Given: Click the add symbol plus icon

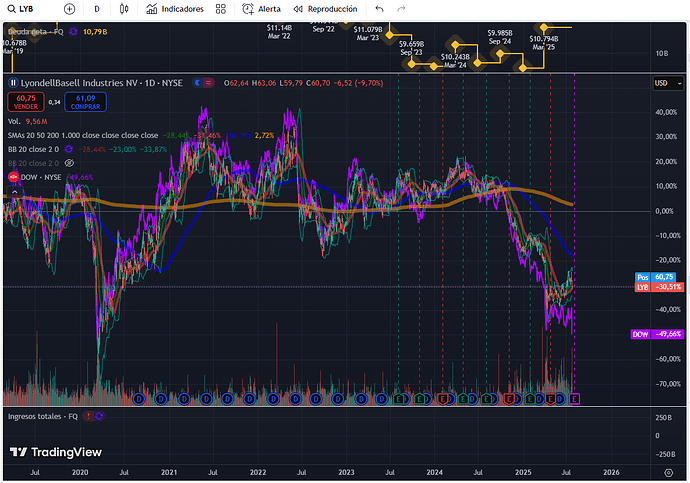Looking at the screenshot, I should [69, 9].
